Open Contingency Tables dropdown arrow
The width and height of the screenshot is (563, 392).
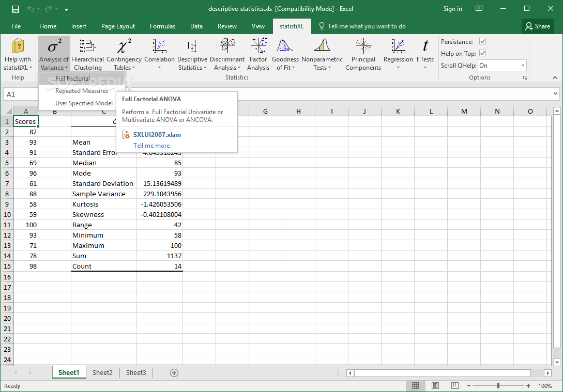[133, 68]
